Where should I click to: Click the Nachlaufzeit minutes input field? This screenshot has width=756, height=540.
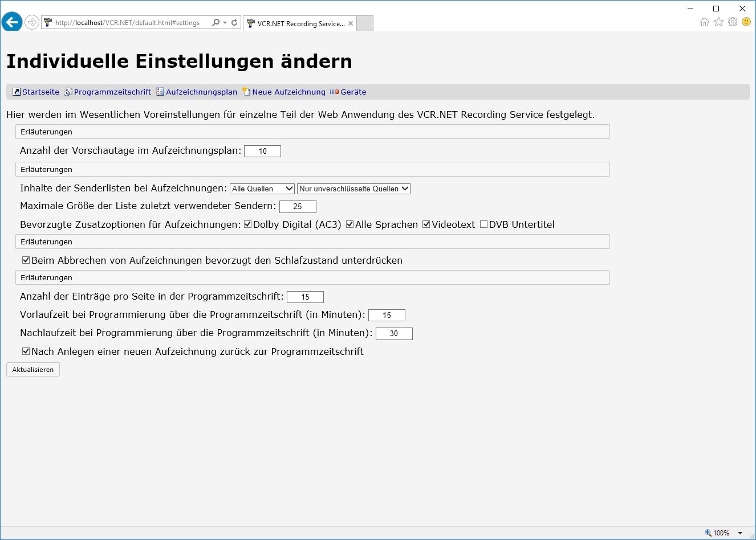[394, 334]
